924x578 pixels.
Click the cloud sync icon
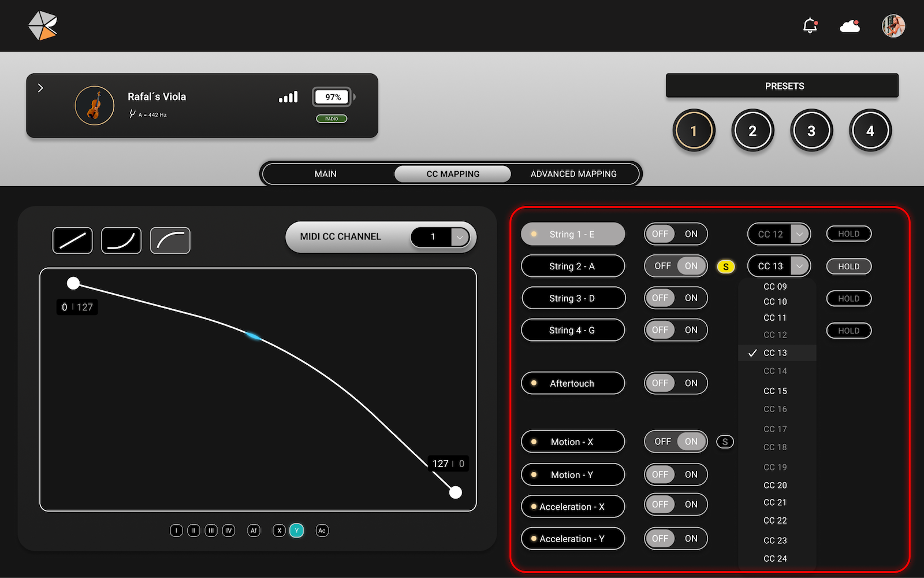pos(850,26)
